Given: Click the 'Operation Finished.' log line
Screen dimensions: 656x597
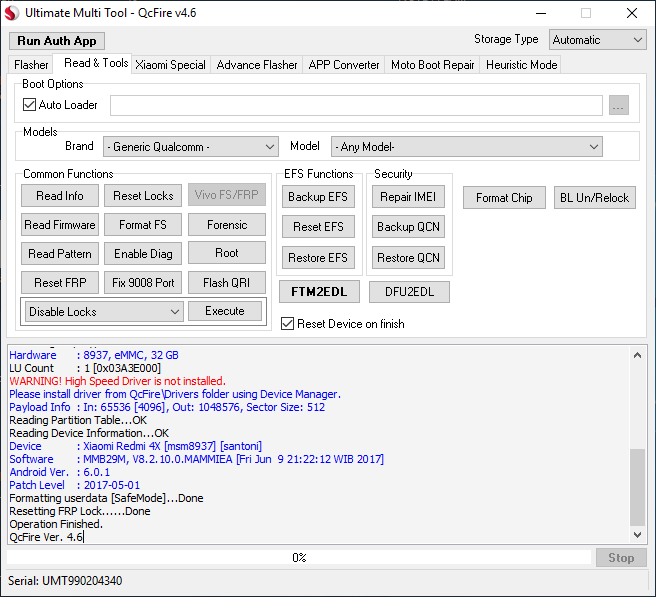Looking at the screenshot, I should click(56, 524).
